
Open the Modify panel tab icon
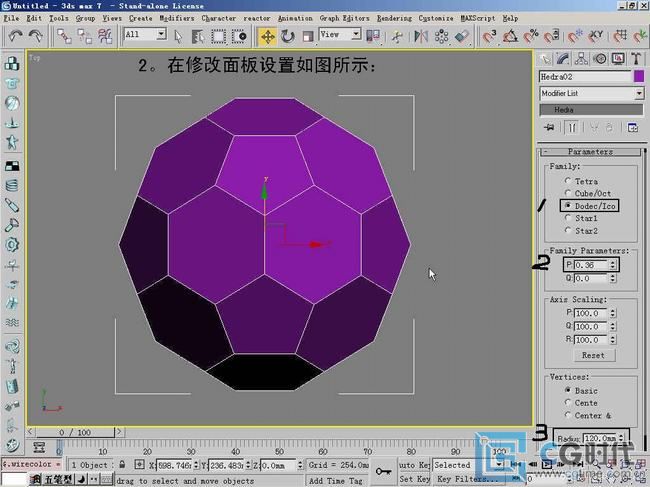[563, 59]
